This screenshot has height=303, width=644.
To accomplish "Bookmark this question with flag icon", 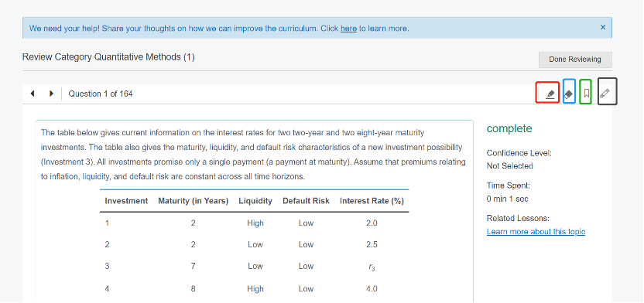I will pos(587,94).
